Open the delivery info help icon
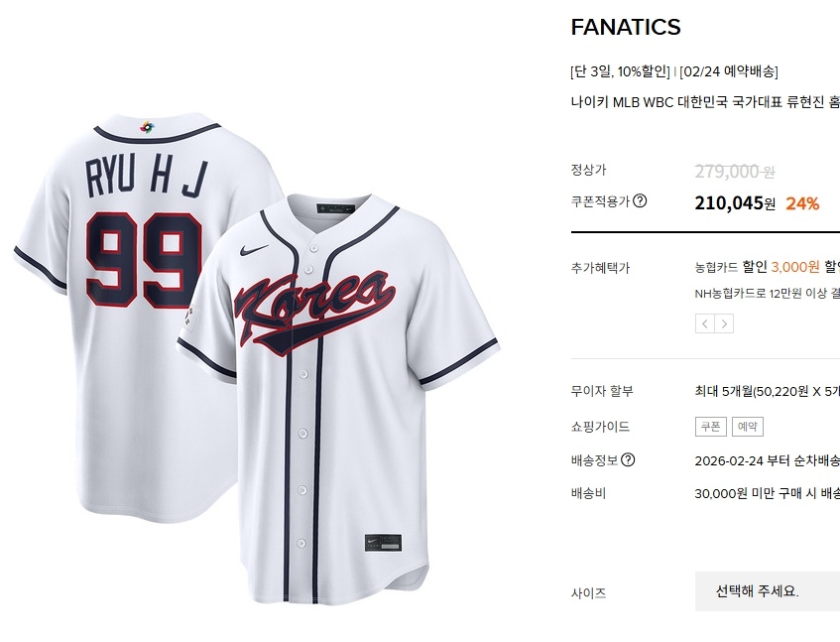The height and width of the screenshot is (642, 840). point(628,459)
